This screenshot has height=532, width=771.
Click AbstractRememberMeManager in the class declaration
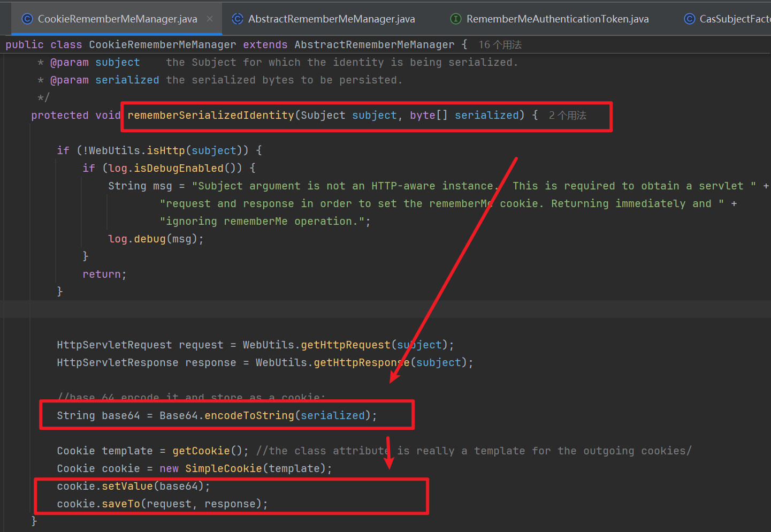[x=374, y=45]
